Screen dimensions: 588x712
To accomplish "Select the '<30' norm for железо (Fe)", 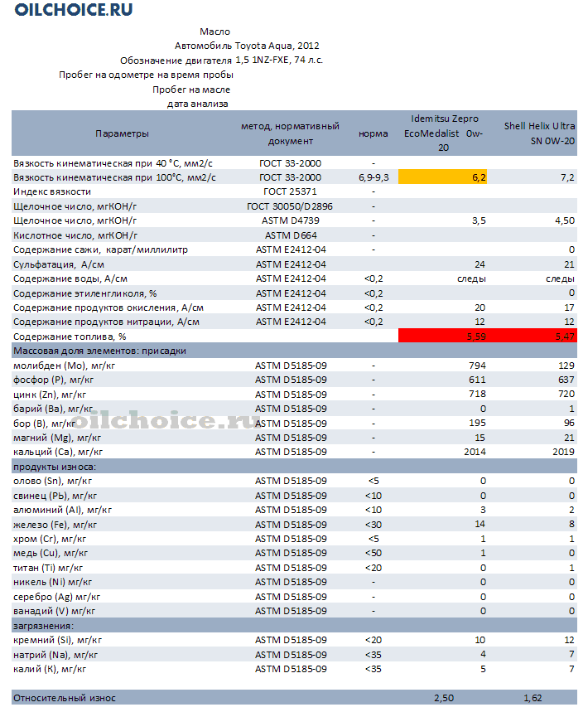I will [x=374, y=525].
